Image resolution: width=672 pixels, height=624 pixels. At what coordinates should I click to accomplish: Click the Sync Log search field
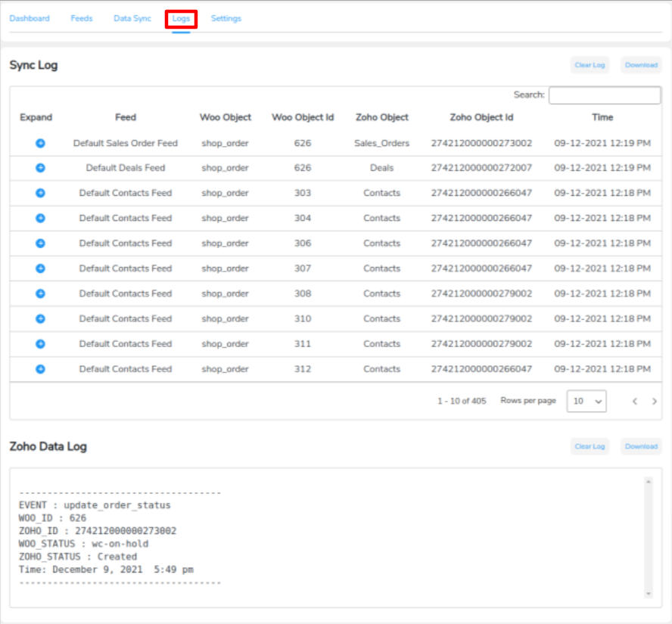point(604,95)
